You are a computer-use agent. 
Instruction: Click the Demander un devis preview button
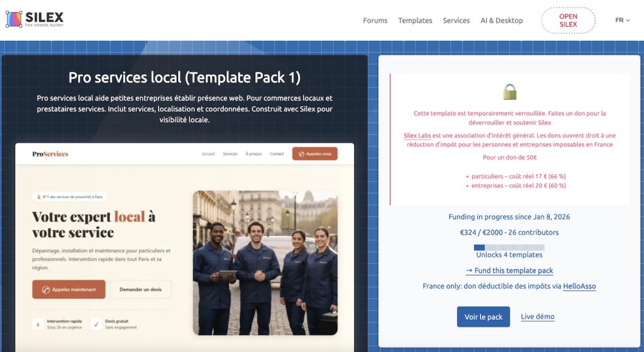tap(140, 290)
